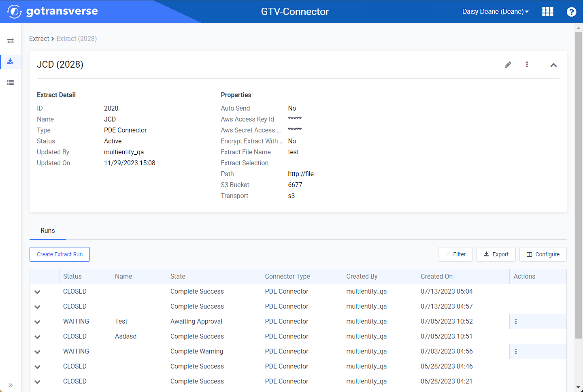Open the help question mark icon

click(571, 12)
